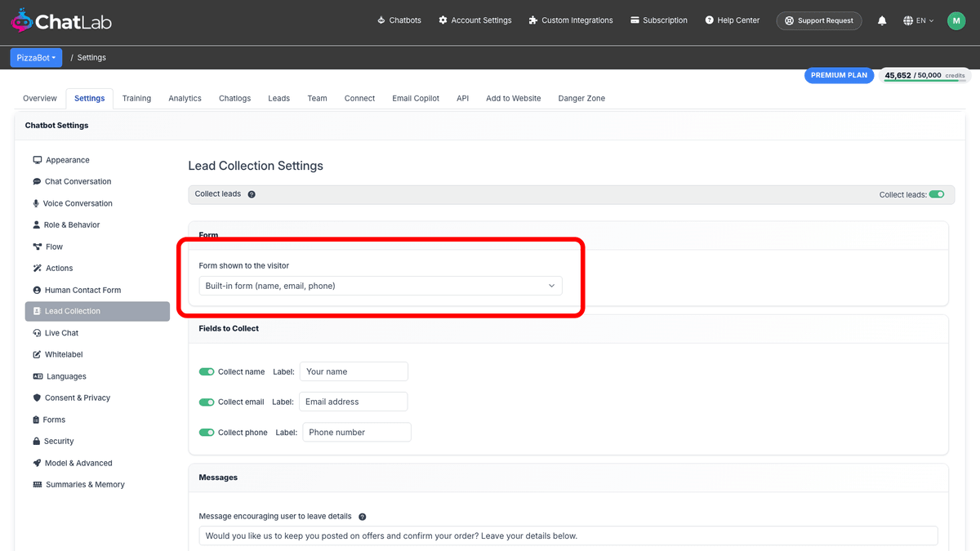Click the Human Contact Form icon
The image size is (980, 551).
click(37, 290)
